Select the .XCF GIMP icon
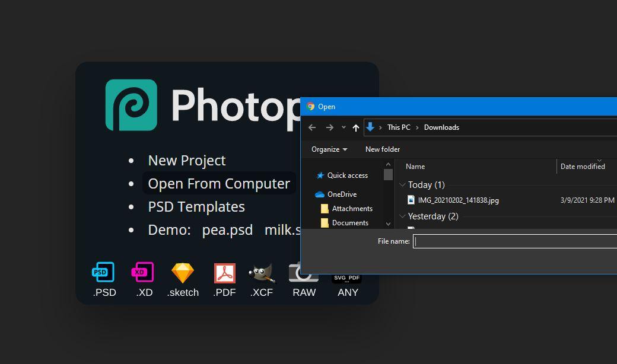Viewport: 617px width, 364px height. pos(262,273)
